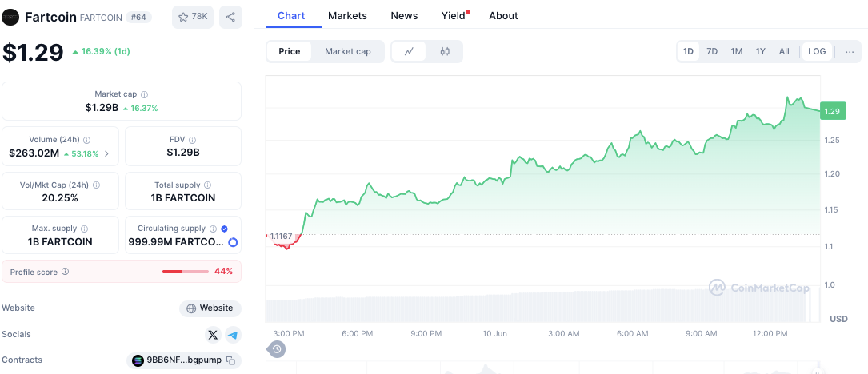Click the 10 Jun date axis label
The image size is (868, 374).
(495, 333)
